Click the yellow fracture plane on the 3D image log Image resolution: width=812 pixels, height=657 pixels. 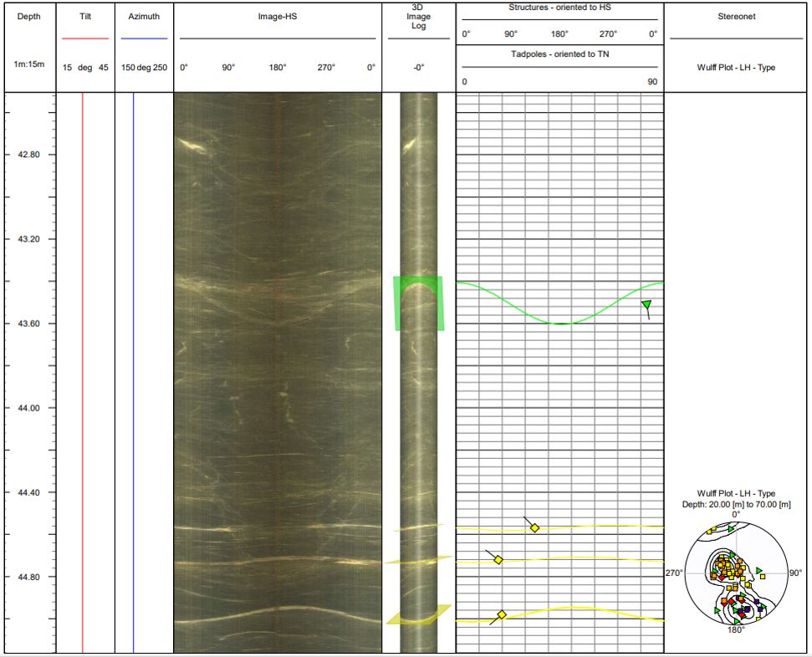click(416, 619)
